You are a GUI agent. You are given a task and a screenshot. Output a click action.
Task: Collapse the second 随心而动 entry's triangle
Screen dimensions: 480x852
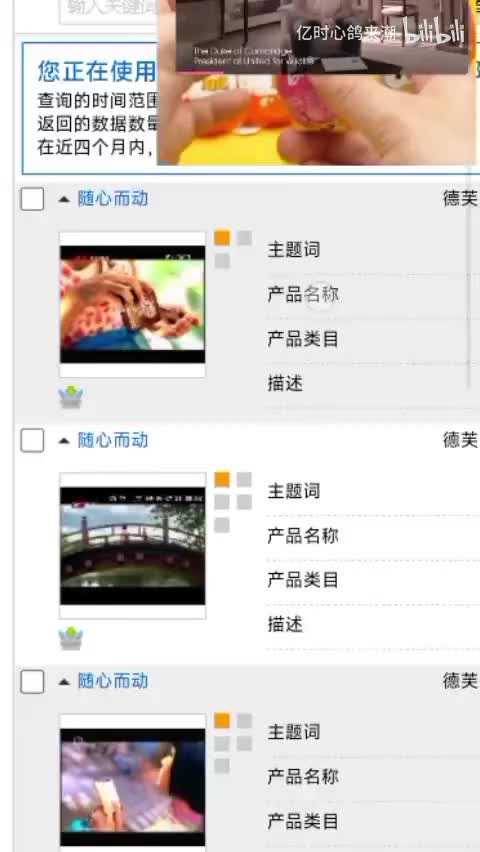point(64,441)
